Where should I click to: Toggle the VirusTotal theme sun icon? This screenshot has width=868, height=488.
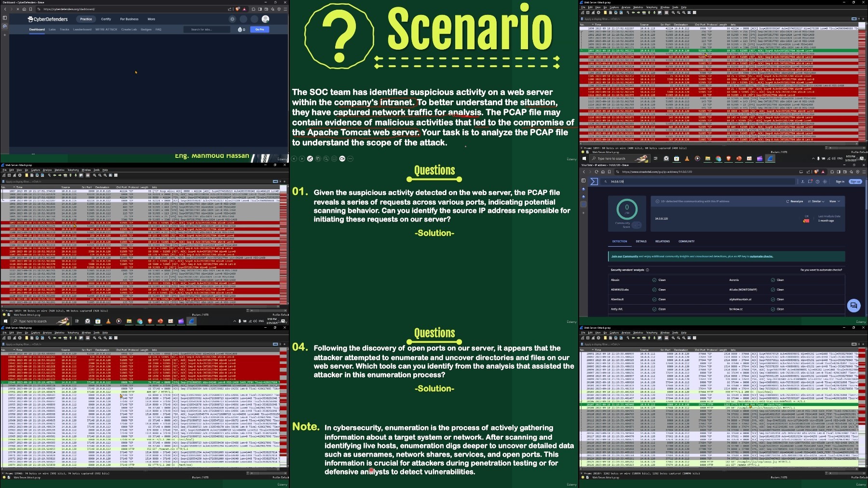825,181
